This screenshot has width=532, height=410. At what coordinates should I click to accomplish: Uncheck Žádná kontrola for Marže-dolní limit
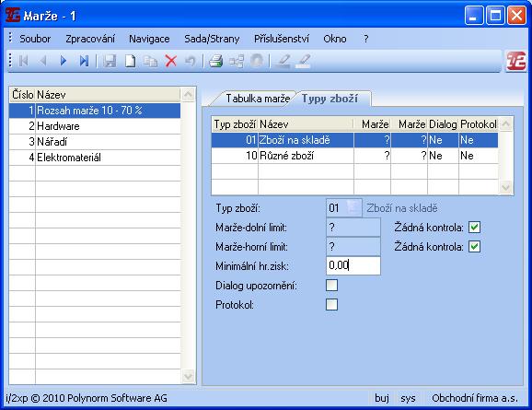[x=474, y=228]
